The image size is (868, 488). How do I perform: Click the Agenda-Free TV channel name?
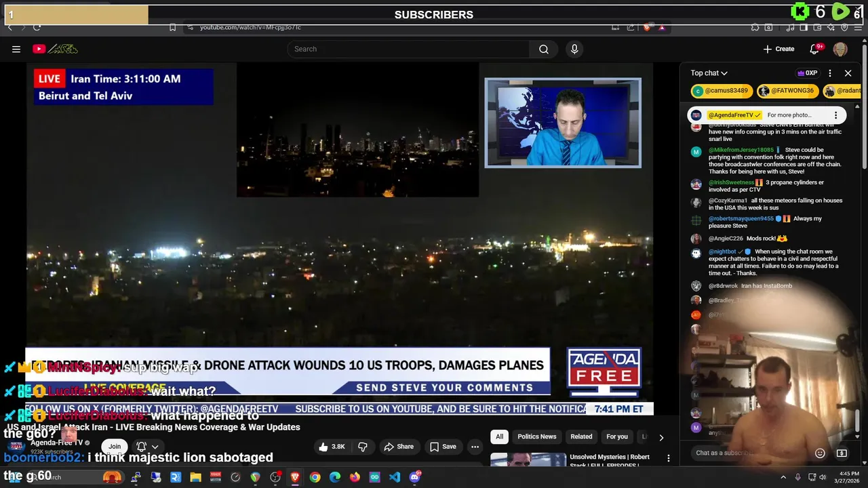coord(56,443)
